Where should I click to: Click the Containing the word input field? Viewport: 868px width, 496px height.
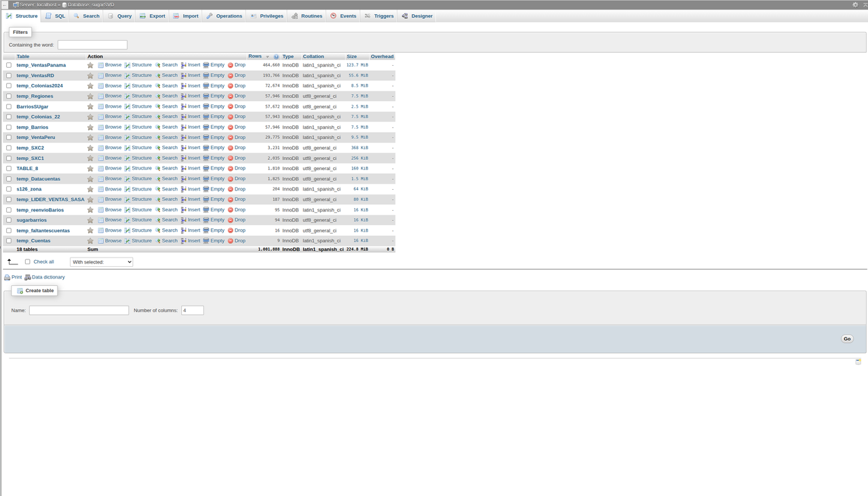tap(93, 44)
